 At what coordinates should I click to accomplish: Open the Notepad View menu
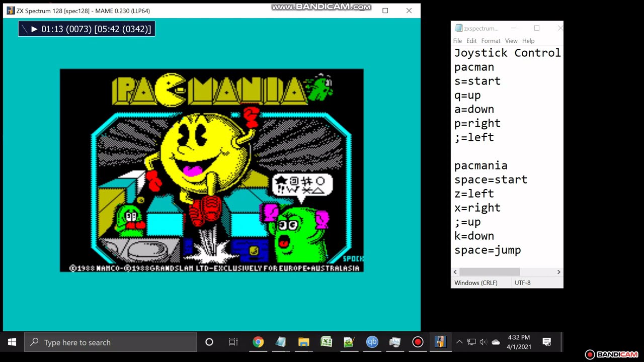pos(511,41)
